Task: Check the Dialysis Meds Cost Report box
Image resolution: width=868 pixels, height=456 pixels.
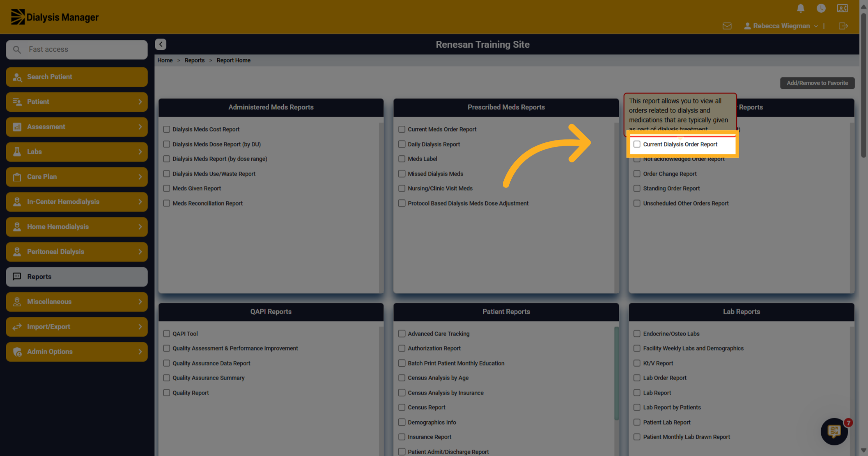Action: click(x=166, y=129)
